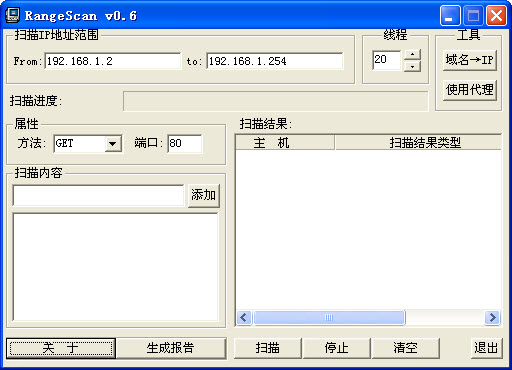Click the 端口 port field showing 80

185,143
